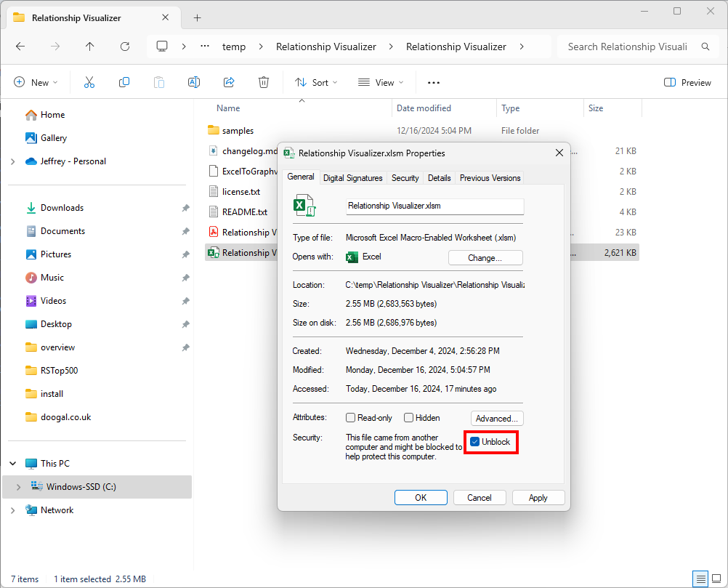
Task: Enable the Read-only attribute checkbox
Action: pyautogui.click(x=351, y=418)
